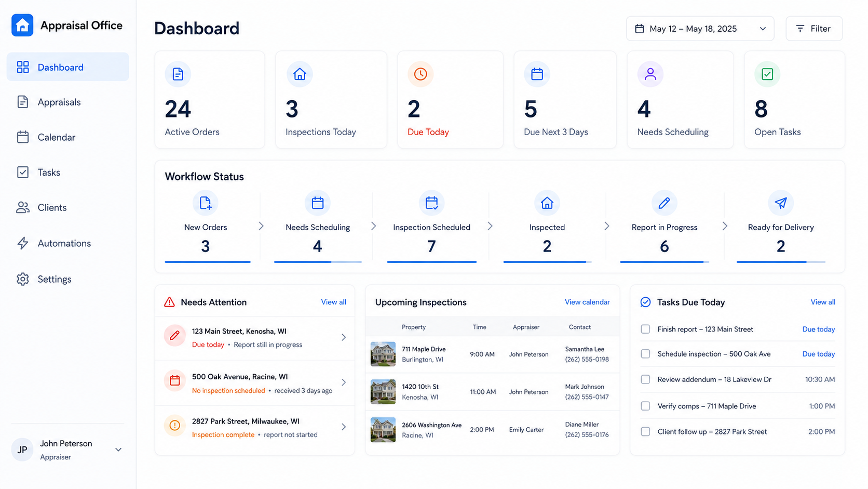This screenshot has width=868, height=489.
Task: Click the progress bar under Ready for Delivery
Action: click(x=781, y=262)
